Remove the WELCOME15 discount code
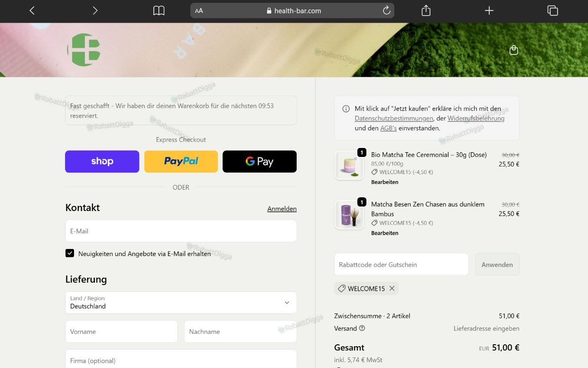The width and height of the screenshot is (588, 368). coord(392,288)
